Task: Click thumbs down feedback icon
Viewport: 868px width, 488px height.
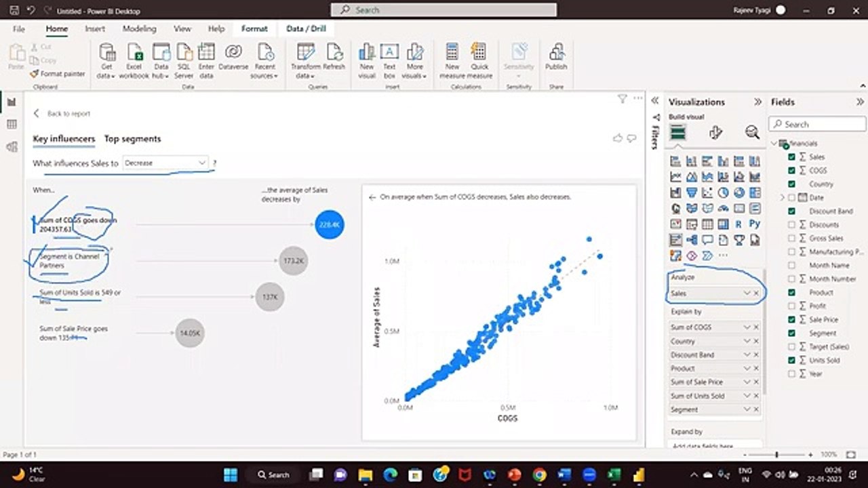Action: (631, 138)
